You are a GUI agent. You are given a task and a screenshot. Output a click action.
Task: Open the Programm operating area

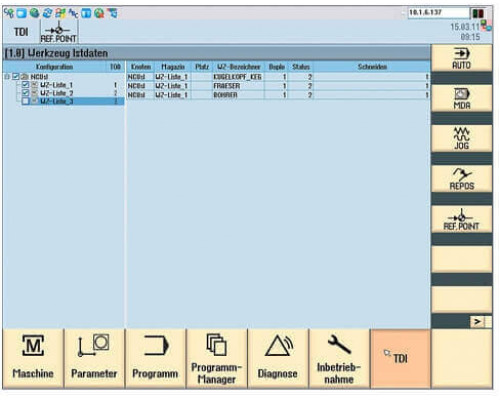[155, 359]
